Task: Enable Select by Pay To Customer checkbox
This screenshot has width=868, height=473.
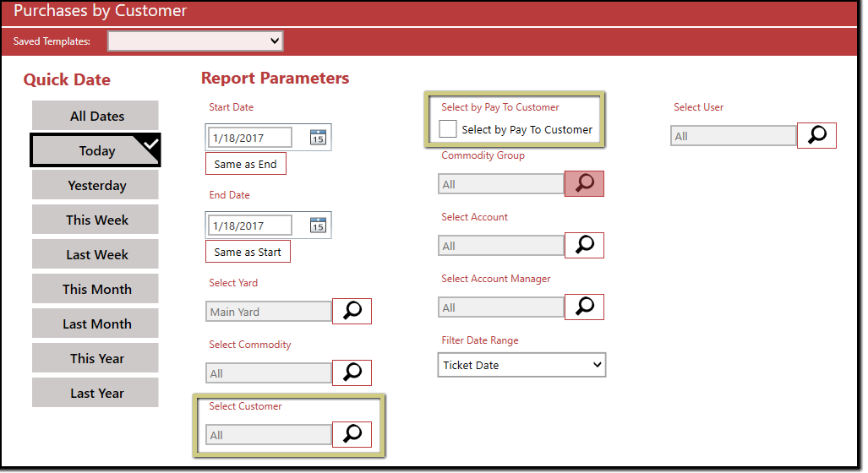Action: click(449, 129)
